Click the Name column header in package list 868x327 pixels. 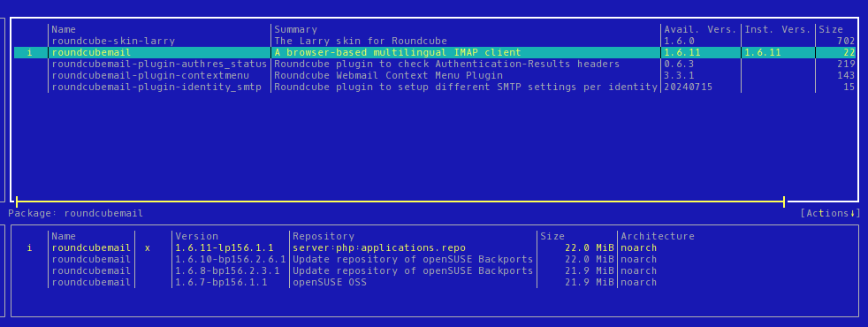point(64,29)
